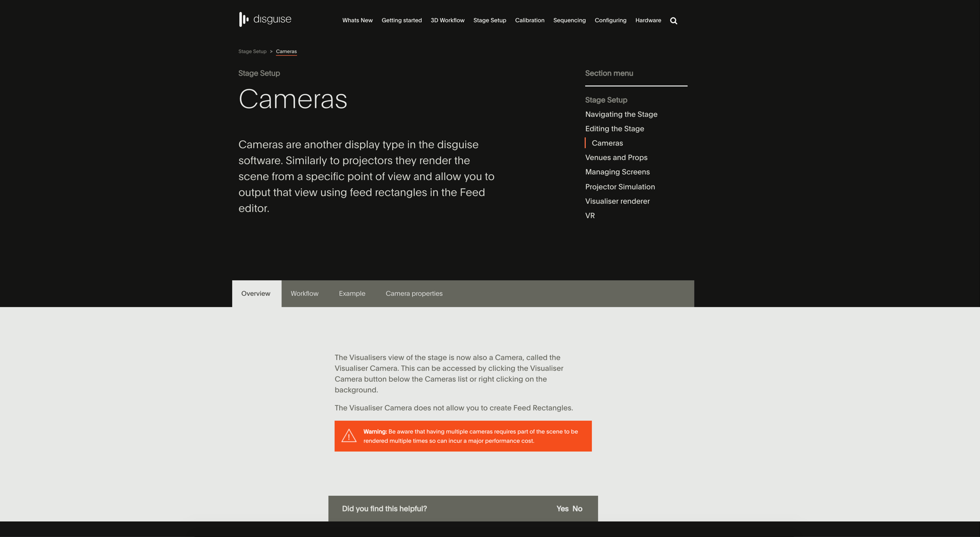
Task: Open the Hardware menu
Action: 648,21
